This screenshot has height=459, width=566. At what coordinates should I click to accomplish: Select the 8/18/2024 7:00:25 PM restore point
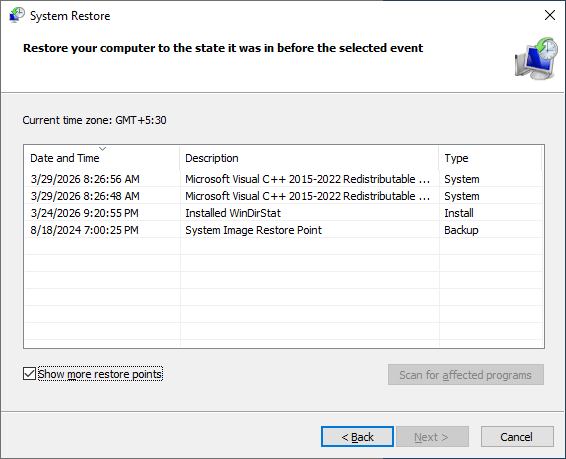click(283, 230)
